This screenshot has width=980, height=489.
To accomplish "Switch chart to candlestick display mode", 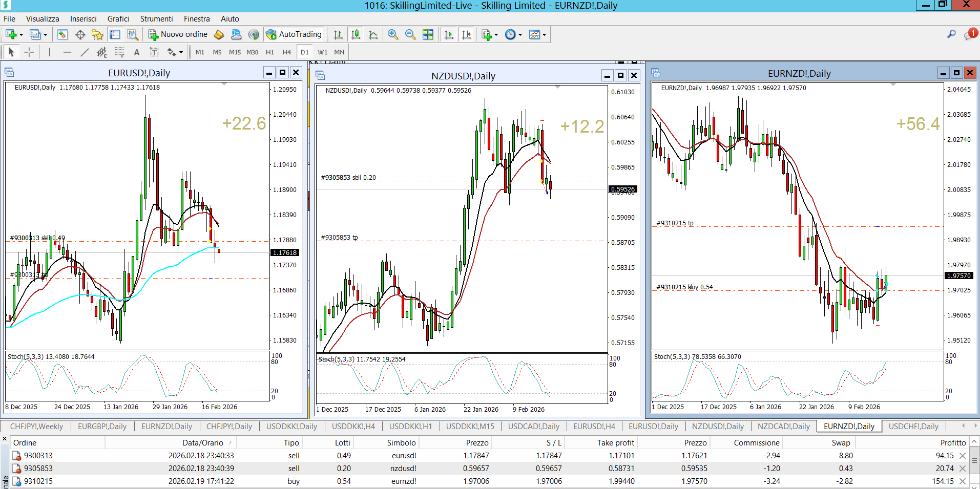I will [x=356, y=34].
